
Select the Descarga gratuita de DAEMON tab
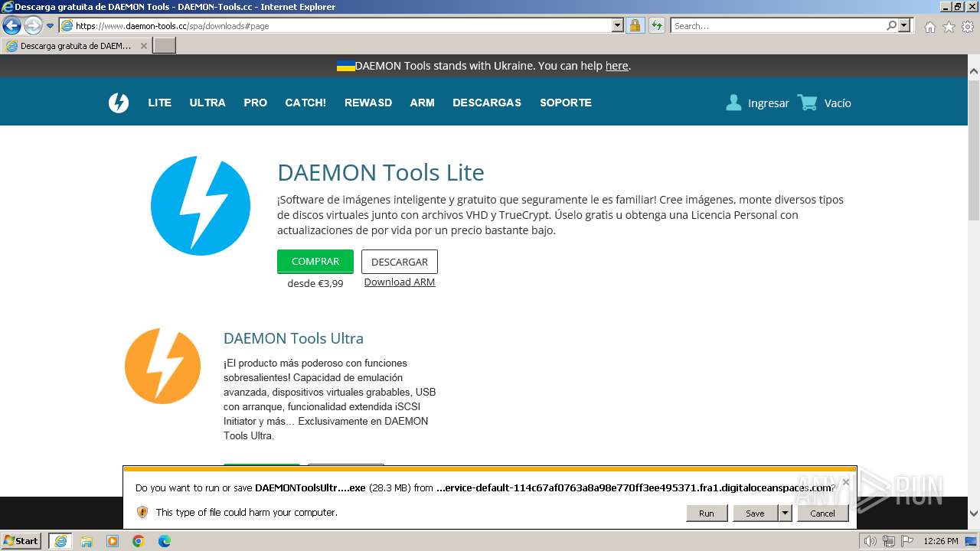point(75,46)
